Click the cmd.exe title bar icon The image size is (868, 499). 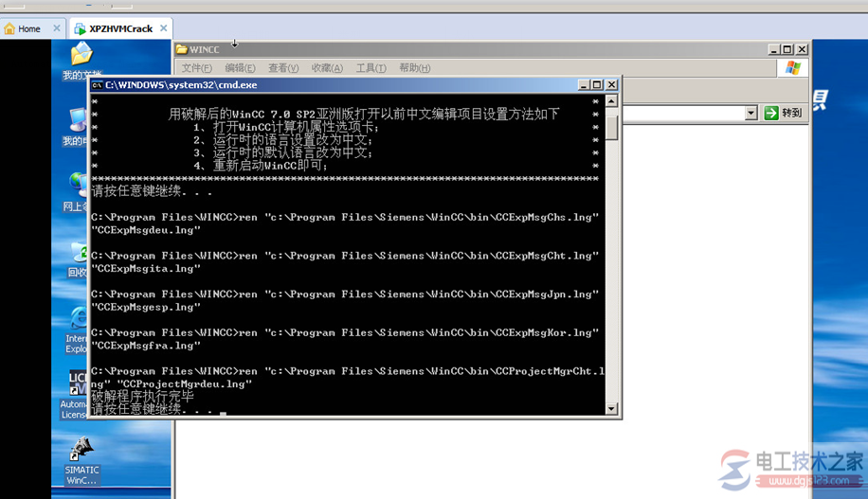point(97,84)
